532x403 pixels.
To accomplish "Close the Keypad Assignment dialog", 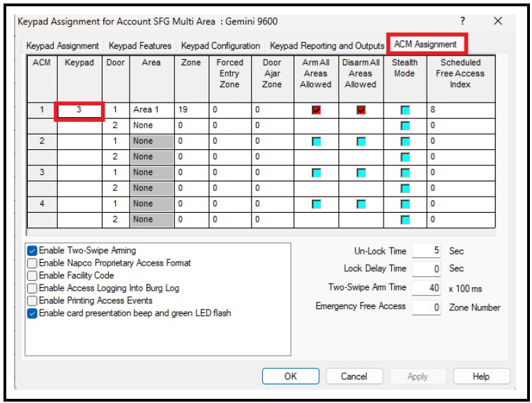I will coord(498,21).
